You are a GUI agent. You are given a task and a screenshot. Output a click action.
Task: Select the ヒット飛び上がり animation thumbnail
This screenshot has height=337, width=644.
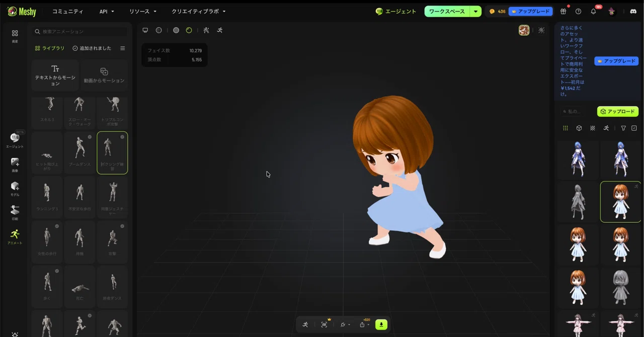[47, 152]
